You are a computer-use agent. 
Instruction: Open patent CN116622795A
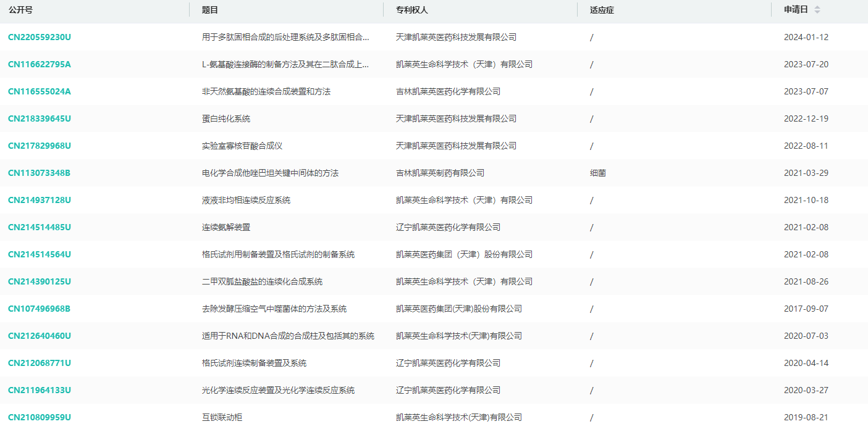(x=40, y=64)
